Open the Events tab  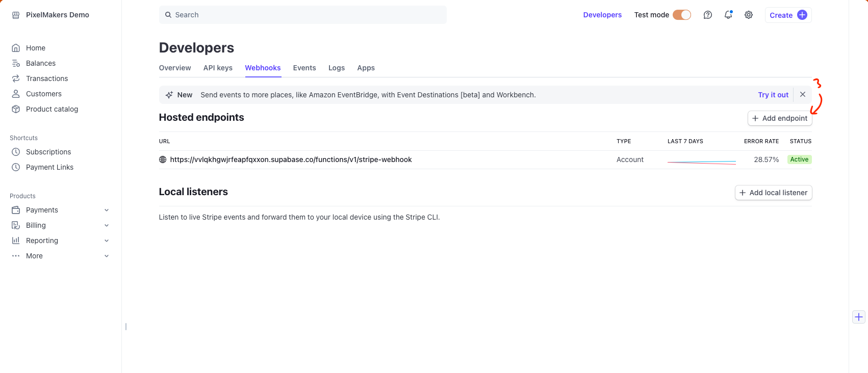tap(304, 68)
